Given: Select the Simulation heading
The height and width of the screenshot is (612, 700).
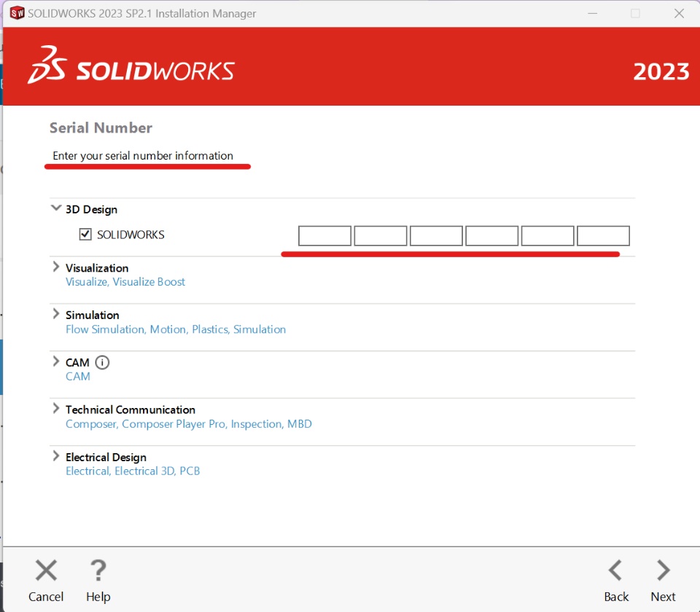Looking at the screenshot, I should [x=93, y=315].
